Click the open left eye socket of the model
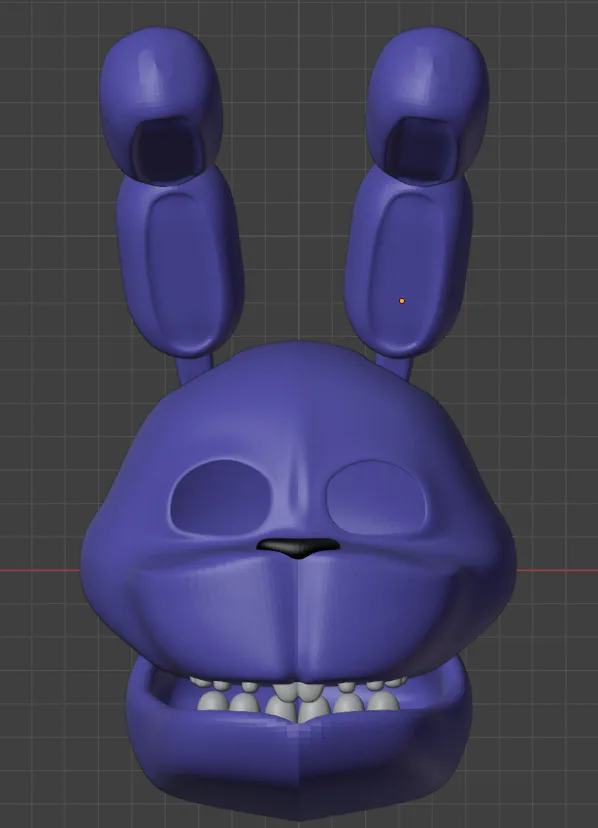Image resolution: width=598 pixels, height=828 pixels. pyautogui.click(x=220, y=497)
